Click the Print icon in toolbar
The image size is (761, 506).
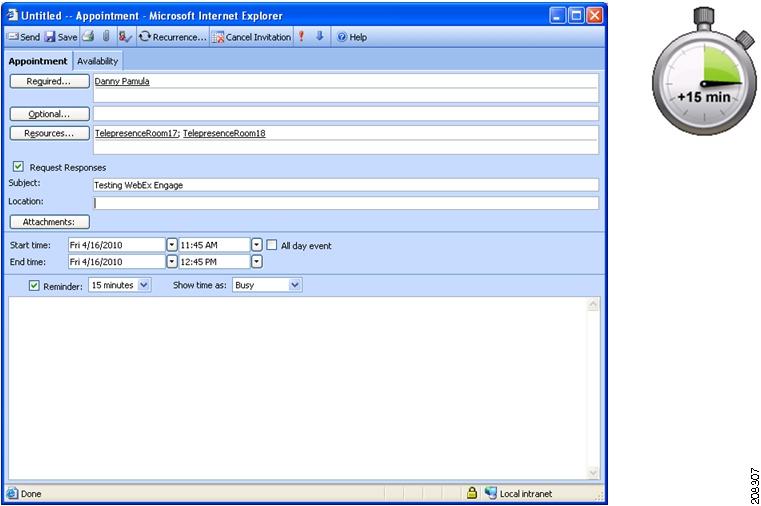tap(88, 36)
